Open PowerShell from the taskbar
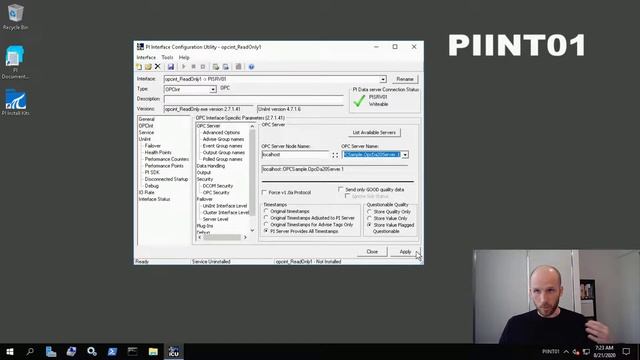Screen dimensions: 640x360 (112, 351)
